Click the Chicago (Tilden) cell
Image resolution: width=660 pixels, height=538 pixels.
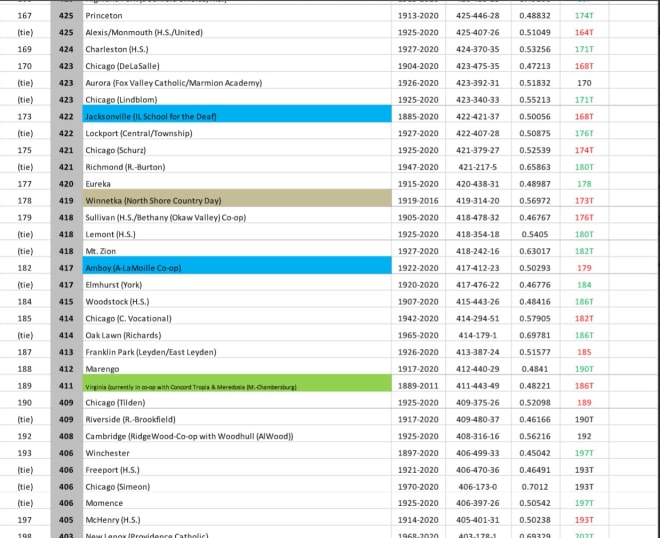coord(237,403)
